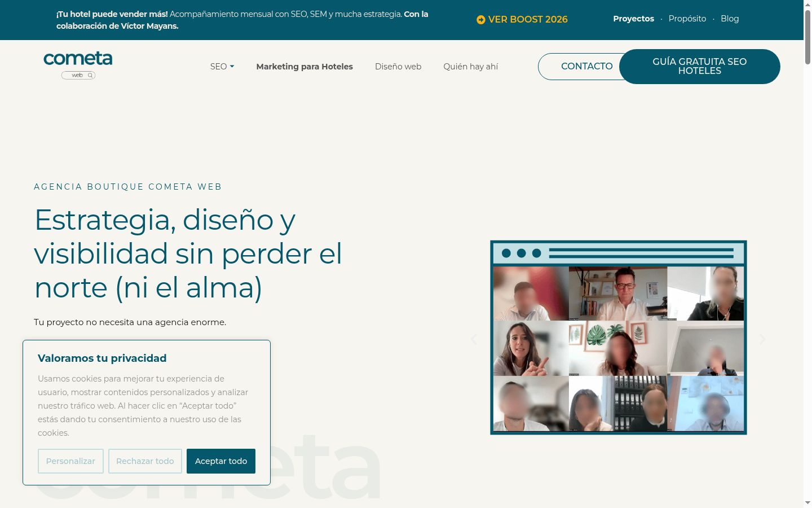812x508 pixels.
Task: Click the VER BOOST 2026 link
Action: pos(522,19)
